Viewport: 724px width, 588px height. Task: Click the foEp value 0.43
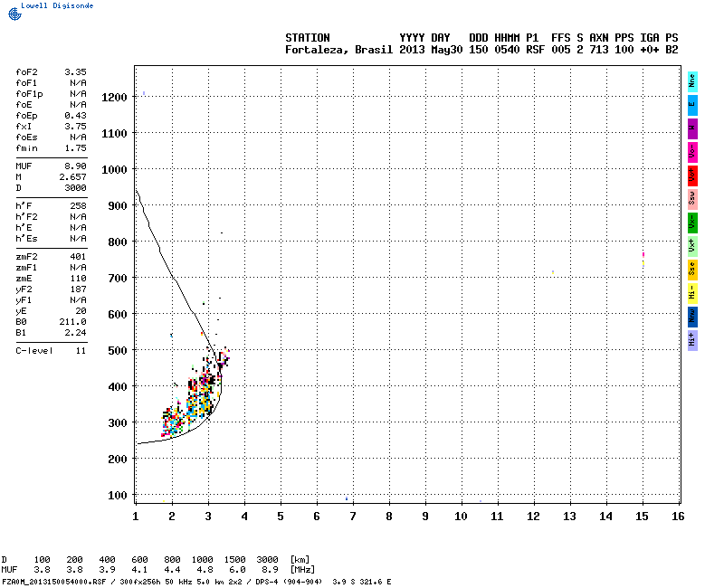coord(75,116)
